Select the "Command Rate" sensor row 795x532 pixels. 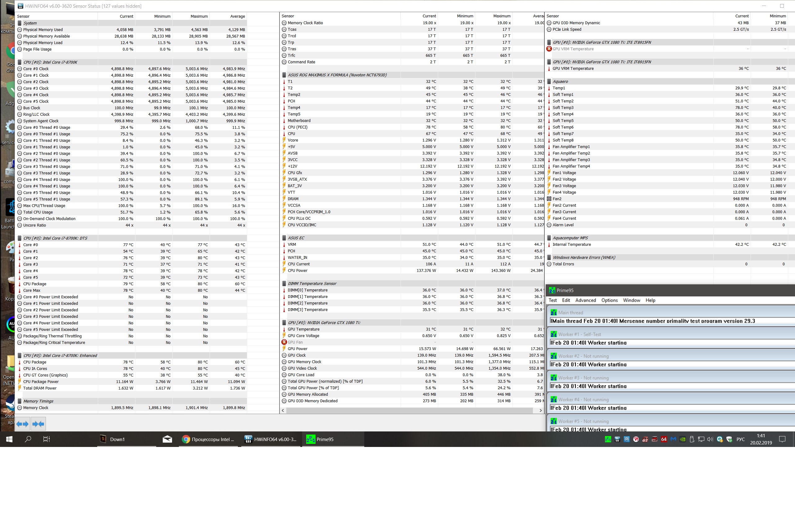[412, 62]
